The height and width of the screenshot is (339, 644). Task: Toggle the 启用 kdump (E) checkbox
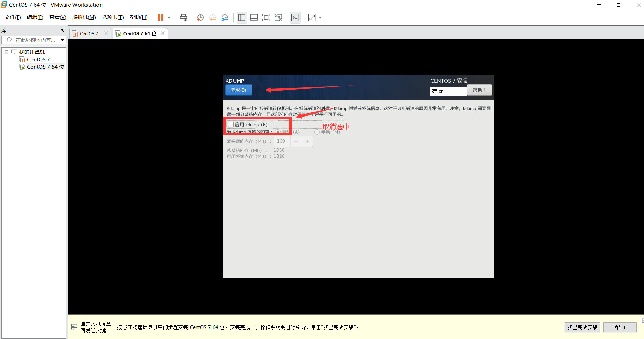pos(231,125)
